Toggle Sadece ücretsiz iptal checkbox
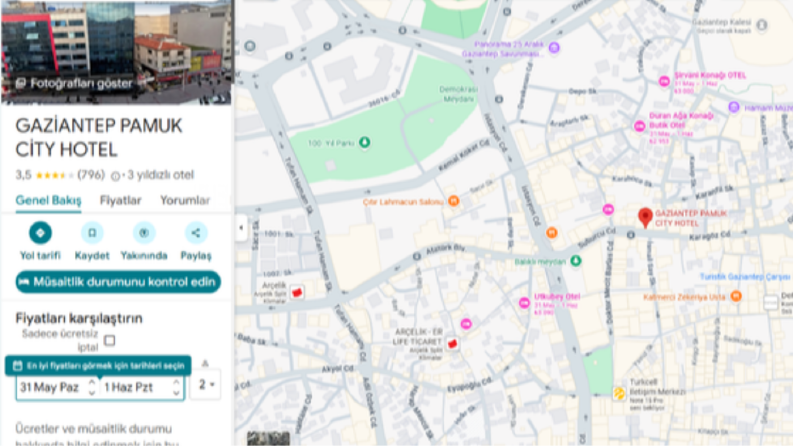This screenshot has height=446, width=793. coord(110,340)
